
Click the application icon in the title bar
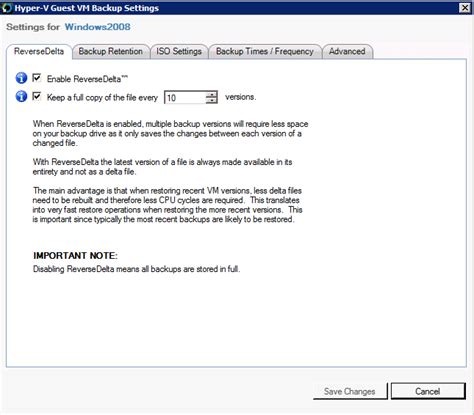(6, 8)
